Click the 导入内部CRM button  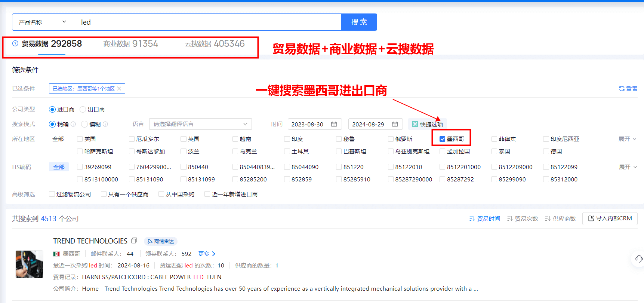point(610,218)
